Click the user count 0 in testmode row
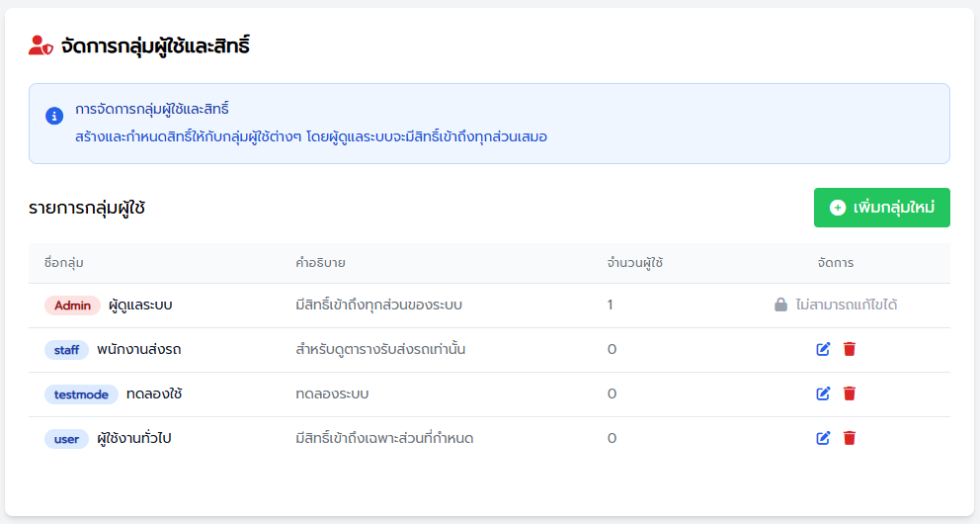The image size is (980, 524). pos(612,393)
